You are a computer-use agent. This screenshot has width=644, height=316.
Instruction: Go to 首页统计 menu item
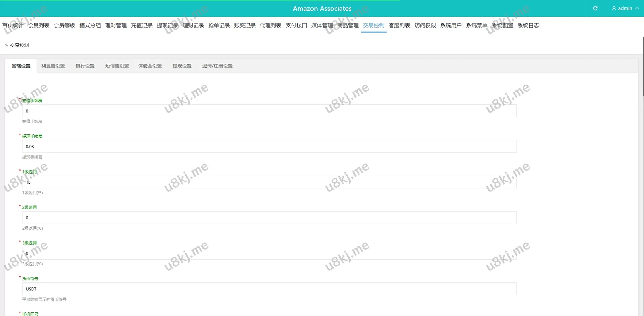pos(13,26)
